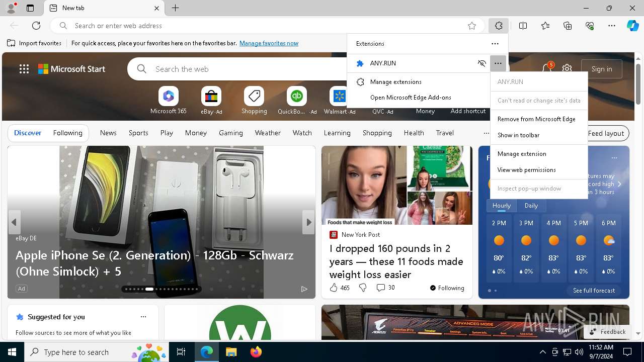Image resolution: width=644 pixels, height=362 pixels.
Task: Click Import favorites button
Action: tap(34, 43)
